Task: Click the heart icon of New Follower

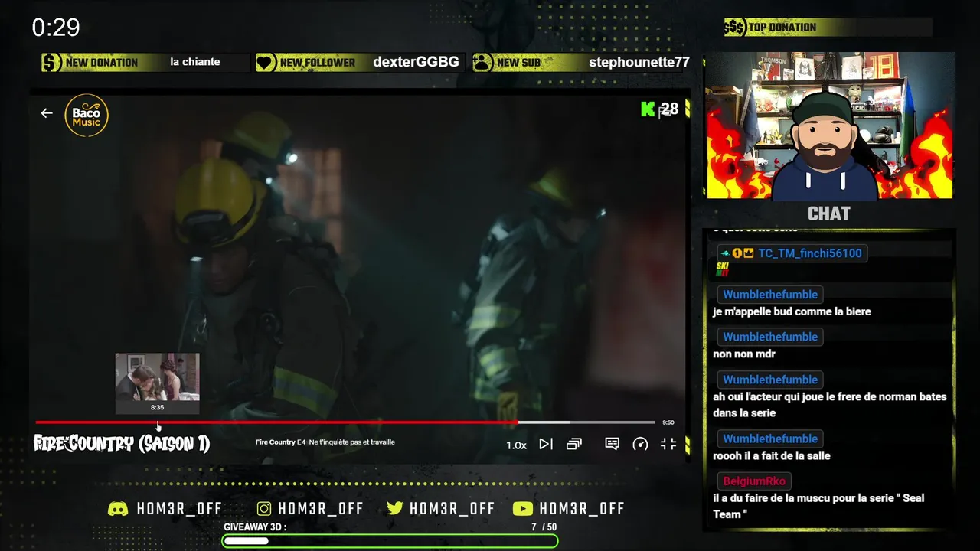Action: 266,63
